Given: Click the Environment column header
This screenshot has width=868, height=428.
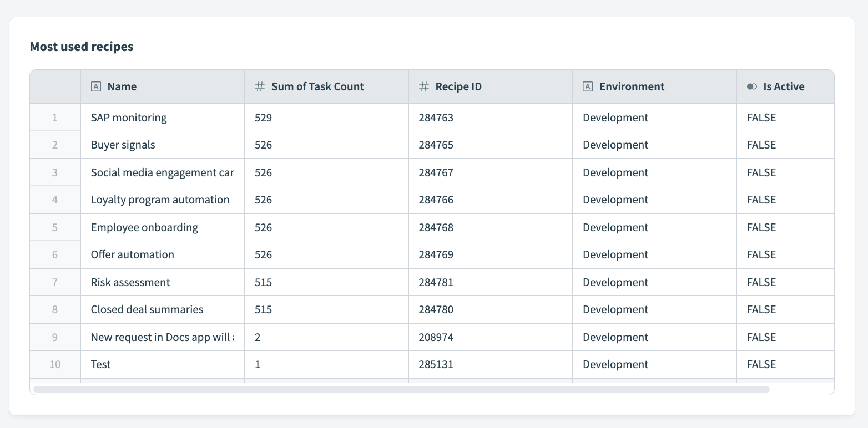Looking at the screenshot, I should (x=632, y=86).
